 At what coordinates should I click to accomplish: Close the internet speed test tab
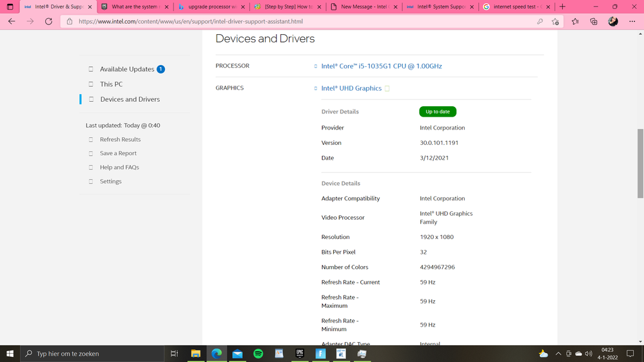coord(548,7)
